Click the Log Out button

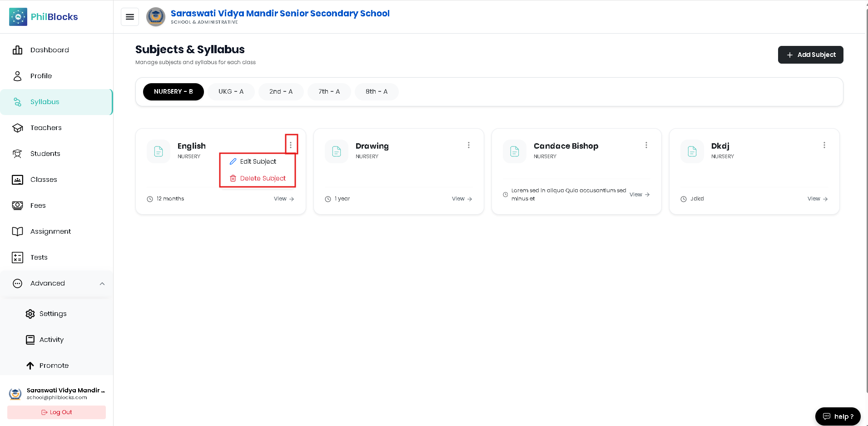coord(56,412)
